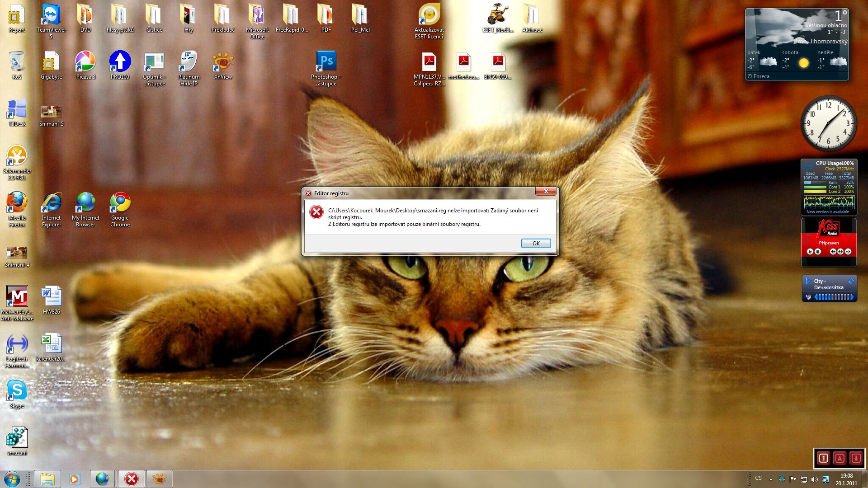Open the CS language bar selector
The width and height of the screenshot is (868, 488).
(758, 478)
